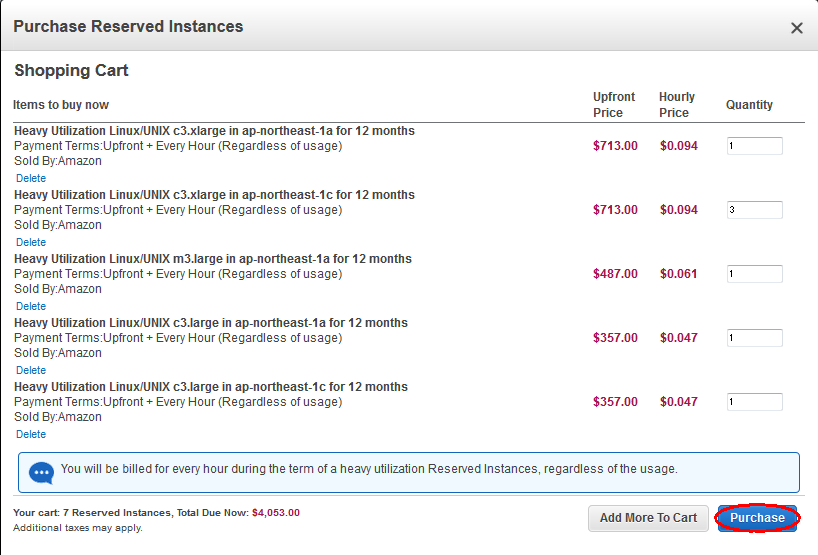Edit quantity field showing 3
This screenshot has width=818, height=555.
click(754, 210)
